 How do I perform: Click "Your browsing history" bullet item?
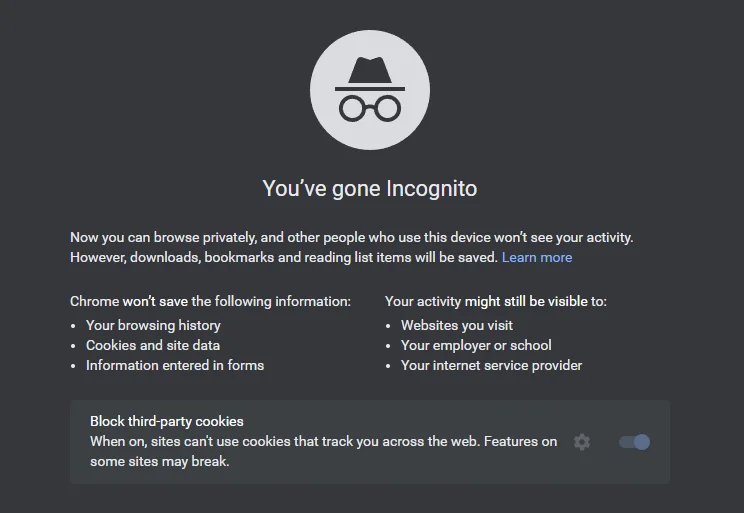click(153, 325)
